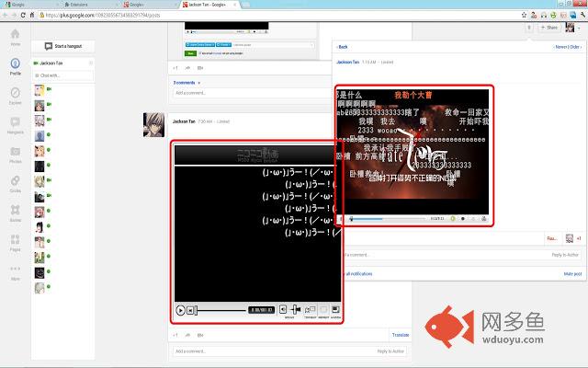Play the niconico video

pyautogui.click(x=180, y=310)
